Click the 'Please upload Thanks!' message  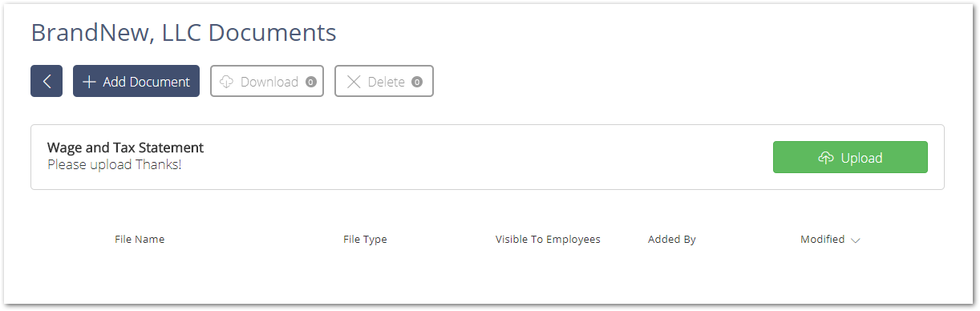(x=115, y=164)
